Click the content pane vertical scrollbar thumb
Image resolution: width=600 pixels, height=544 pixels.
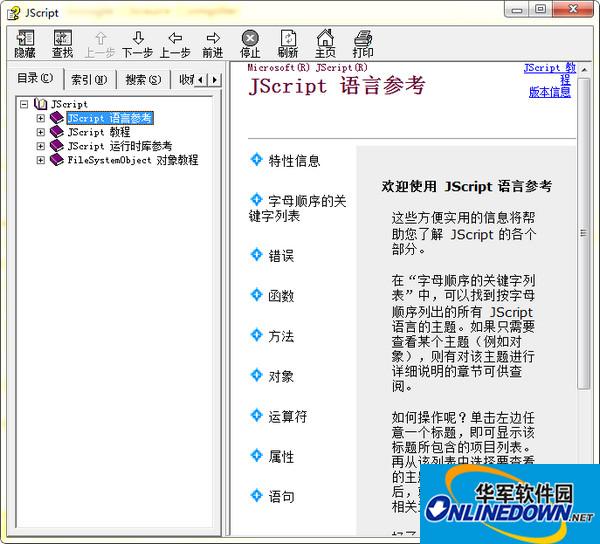point(583,233)
